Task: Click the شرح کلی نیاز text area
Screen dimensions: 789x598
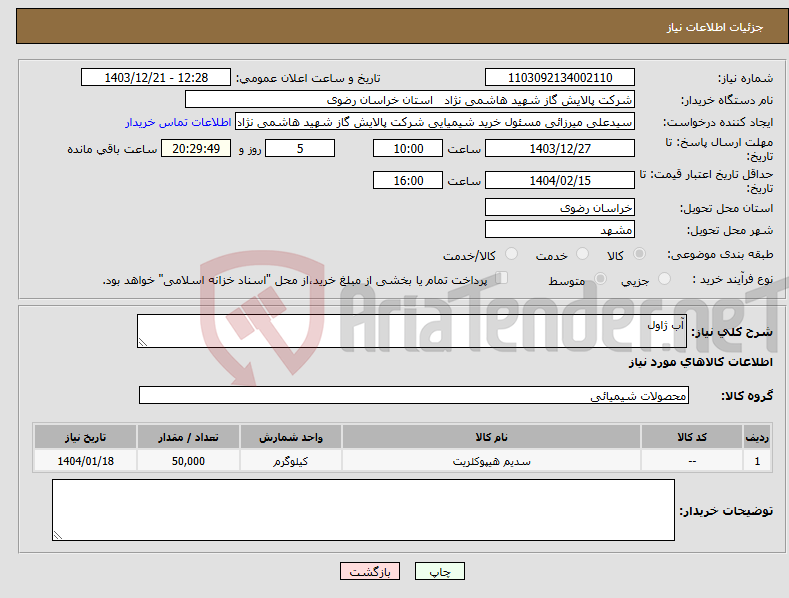Action: pos(412,331)
